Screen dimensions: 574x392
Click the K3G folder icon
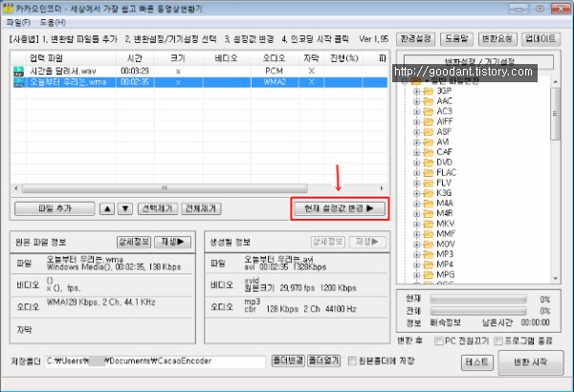tap(429, 193)
